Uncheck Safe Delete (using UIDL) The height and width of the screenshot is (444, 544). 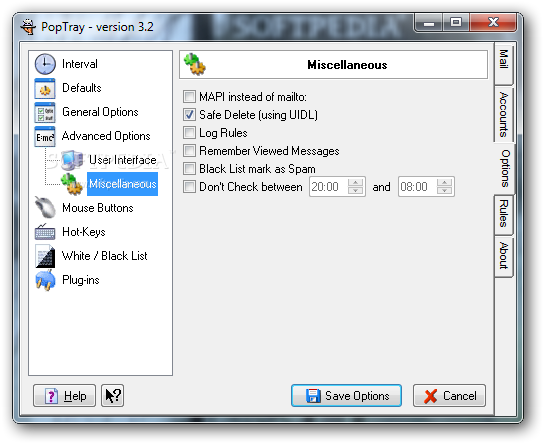(189, 114)
